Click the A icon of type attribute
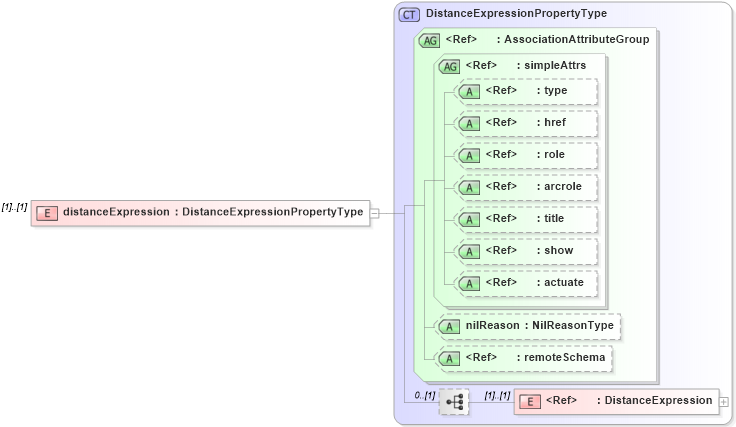 point(469,92)
